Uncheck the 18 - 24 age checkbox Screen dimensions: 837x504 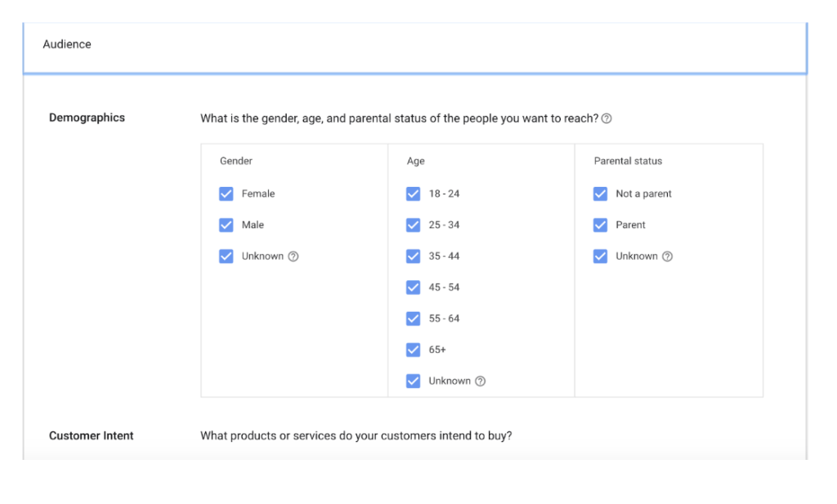[x=414, y=194]
